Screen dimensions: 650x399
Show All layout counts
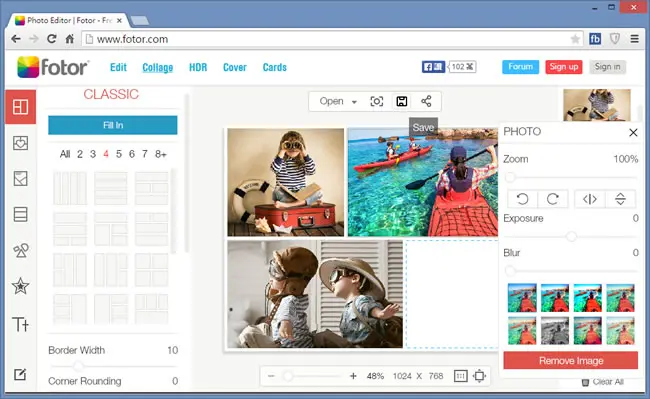65,154
